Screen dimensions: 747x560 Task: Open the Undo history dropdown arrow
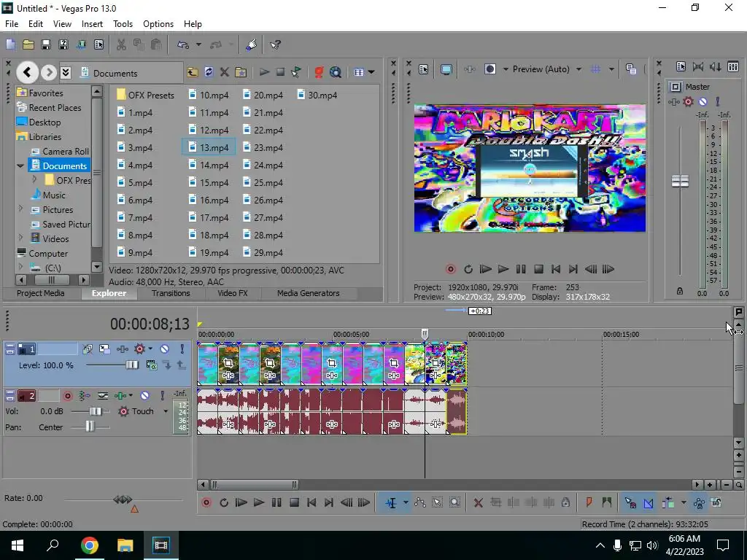[198, 44]
